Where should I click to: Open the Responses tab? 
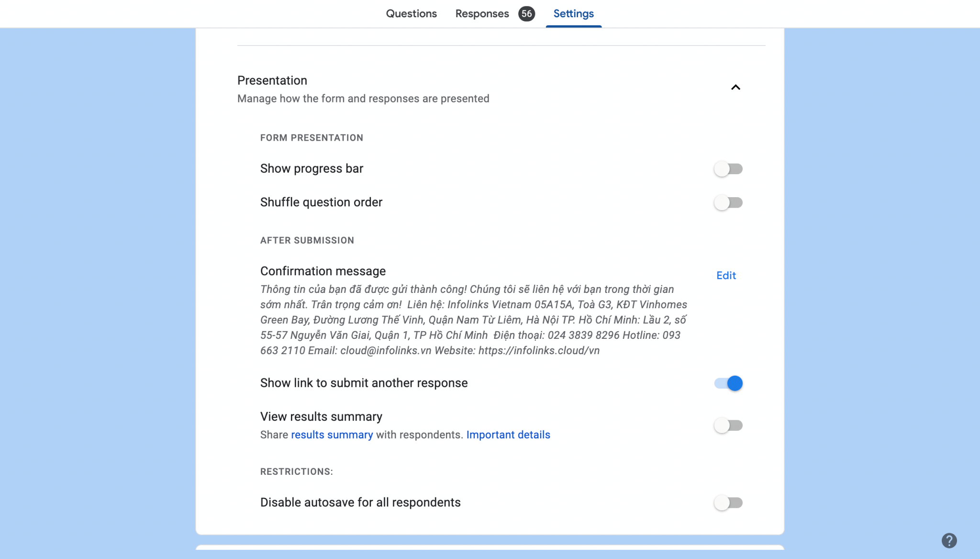[482, 13]
